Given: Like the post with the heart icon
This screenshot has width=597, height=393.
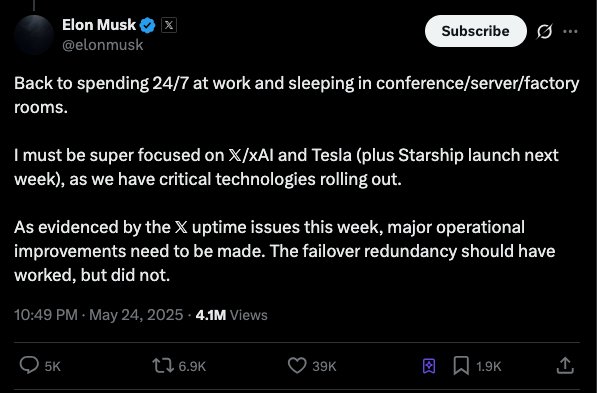Looking at the screenshot, I should (x=297, y=365).
